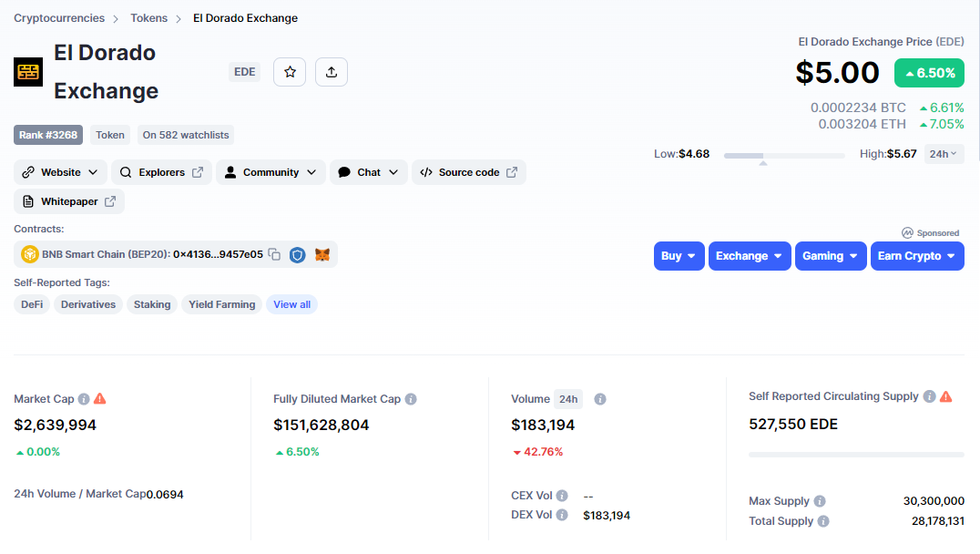The width and height of the screenshot is (980, 554).
Task: Go to Tokens breadcrumb
Action: coord(148,18)
